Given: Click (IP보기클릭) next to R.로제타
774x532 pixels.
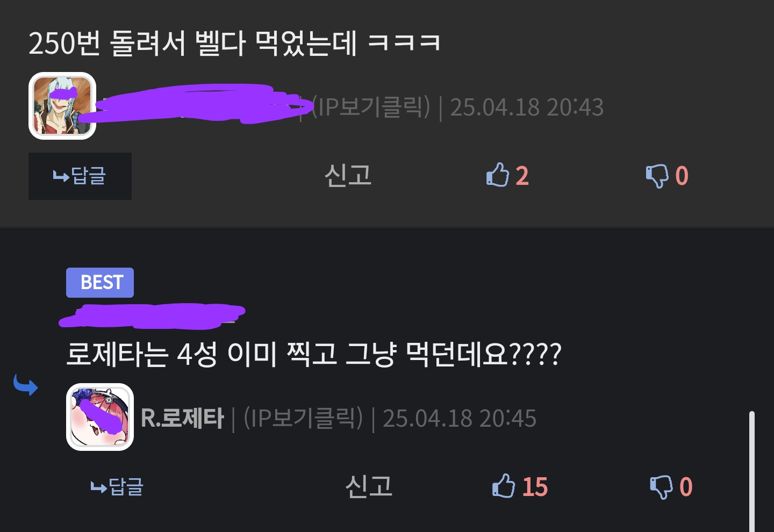Looking at the screenshot, I should click(x=303, y=418).
